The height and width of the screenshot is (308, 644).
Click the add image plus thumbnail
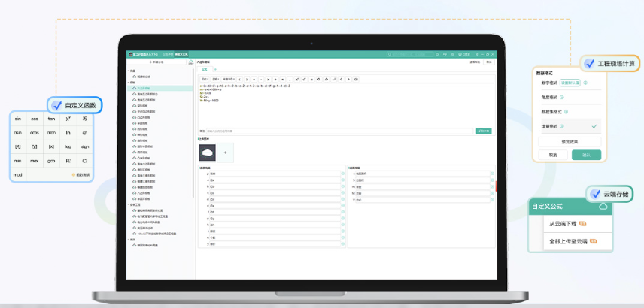click(x=227, y=152)
